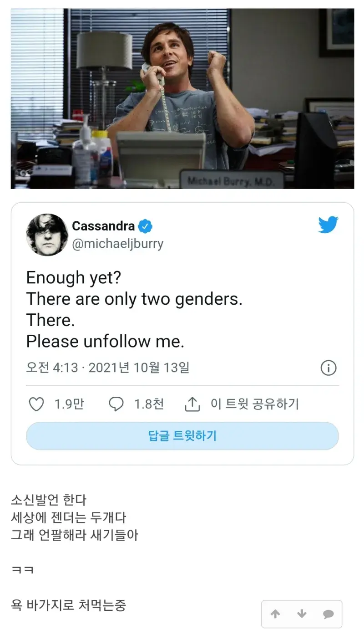The width and height of the screenshot is (364, 629).
Task: Select the Korean translation line 소신발언 한다
Action: (x=49, y=500)
